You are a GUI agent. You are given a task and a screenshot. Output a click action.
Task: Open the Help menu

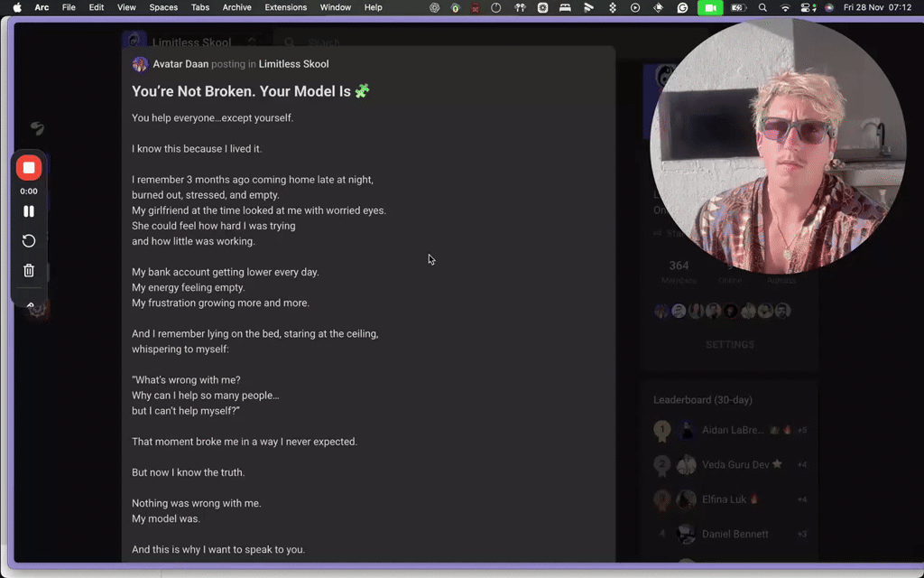coord(373,7)
